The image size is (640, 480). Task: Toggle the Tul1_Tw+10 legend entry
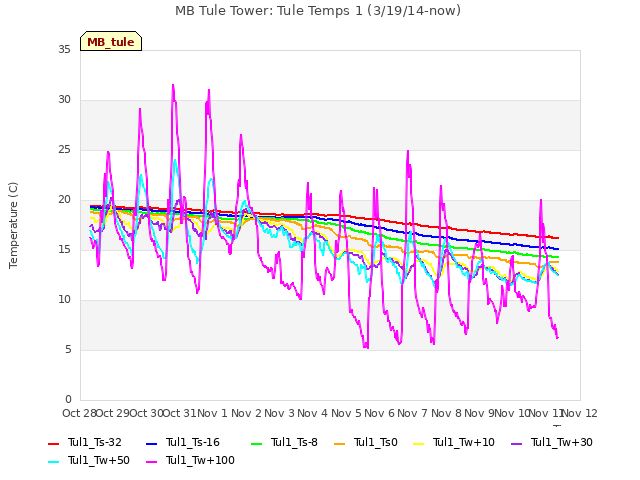click(454, 442)
